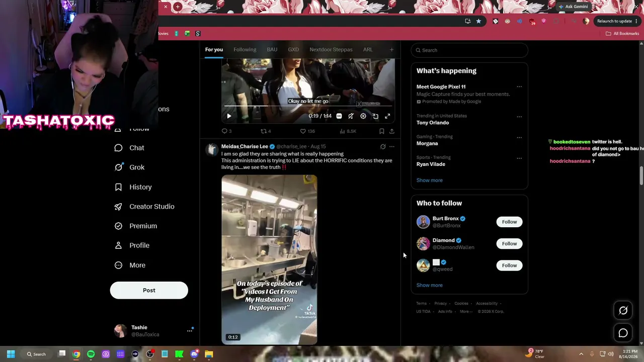Click Relaunch to update button
The width and height of the screenshot is (644, 362).
(617, 21)
